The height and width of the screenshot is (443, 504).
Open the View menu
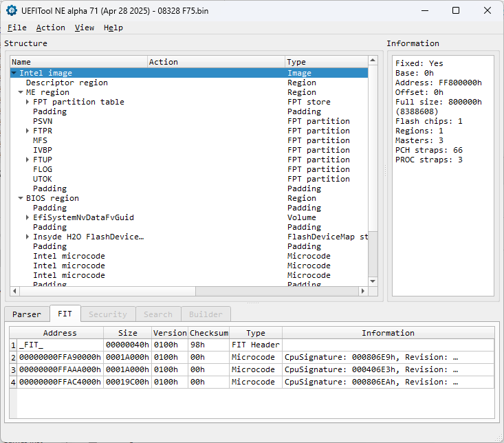tap(85, 28)
